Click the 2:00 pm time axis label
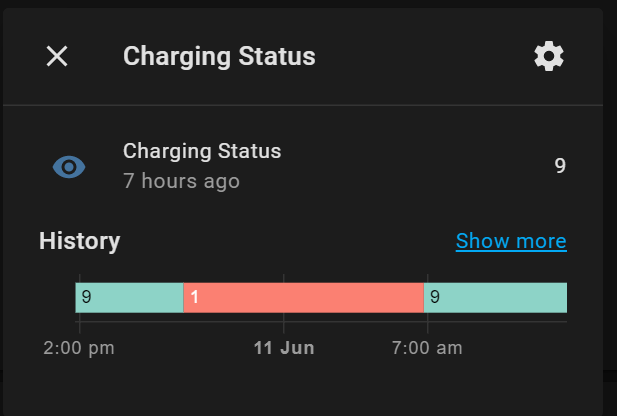The image size is (617, 416). click(79, 348)
